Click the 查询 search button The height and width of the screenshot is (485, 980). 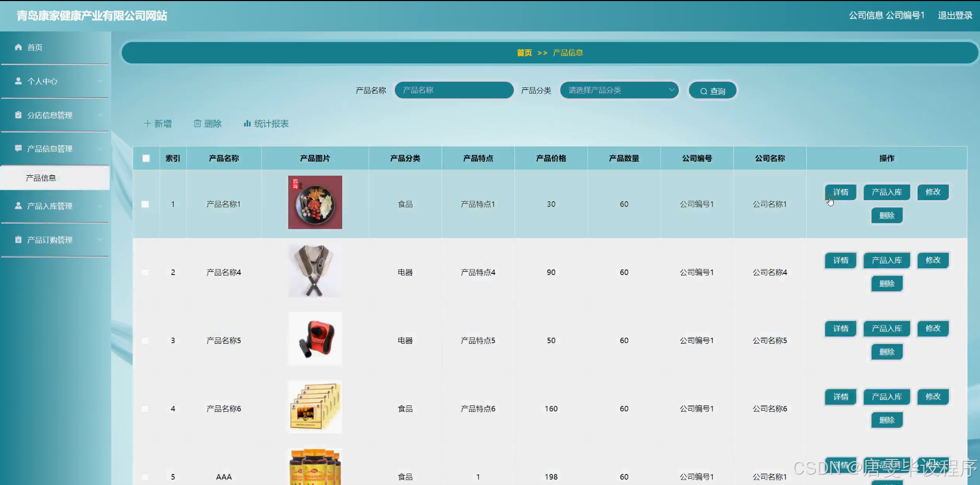pyautogui.click(x=713, y=91)
